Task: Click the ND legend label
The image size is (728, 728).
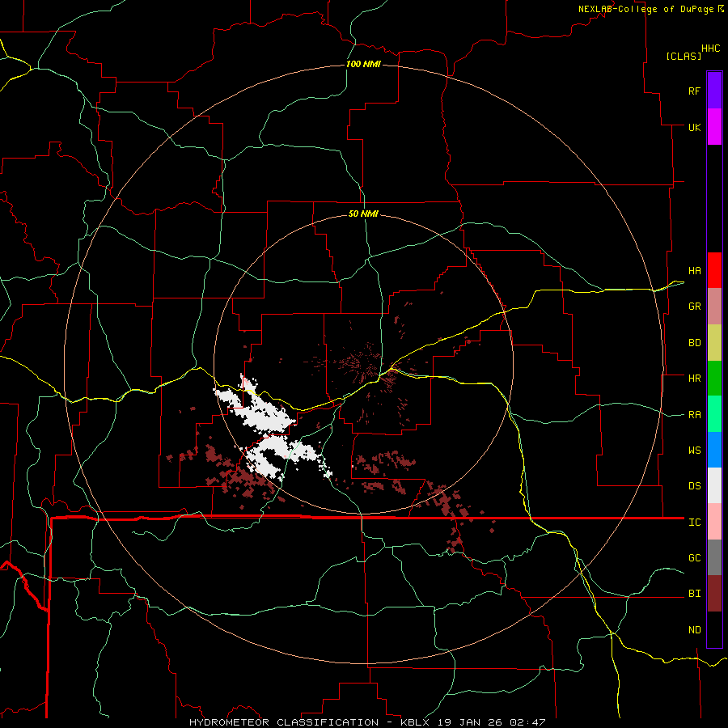Action: click(694, 630)
